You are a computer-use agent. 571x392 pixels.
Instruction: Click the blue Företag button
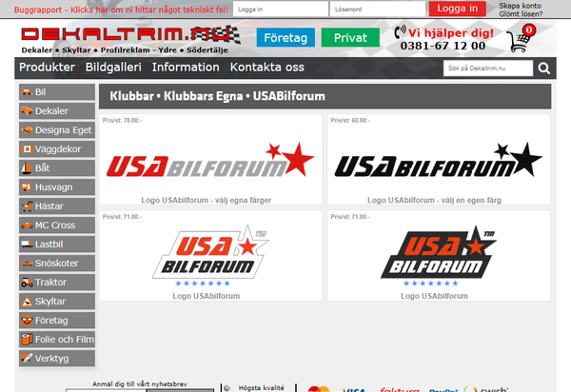tap(285, 37)
